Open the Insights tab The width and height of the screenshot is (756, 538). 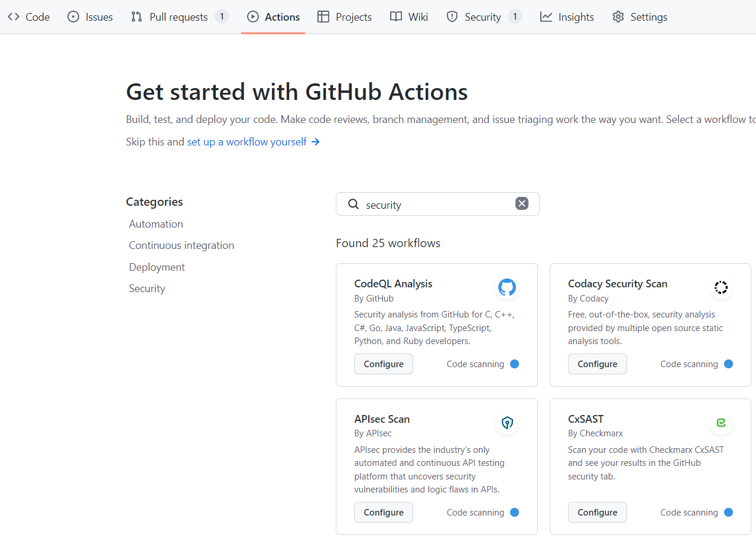(x=566, y=17)
